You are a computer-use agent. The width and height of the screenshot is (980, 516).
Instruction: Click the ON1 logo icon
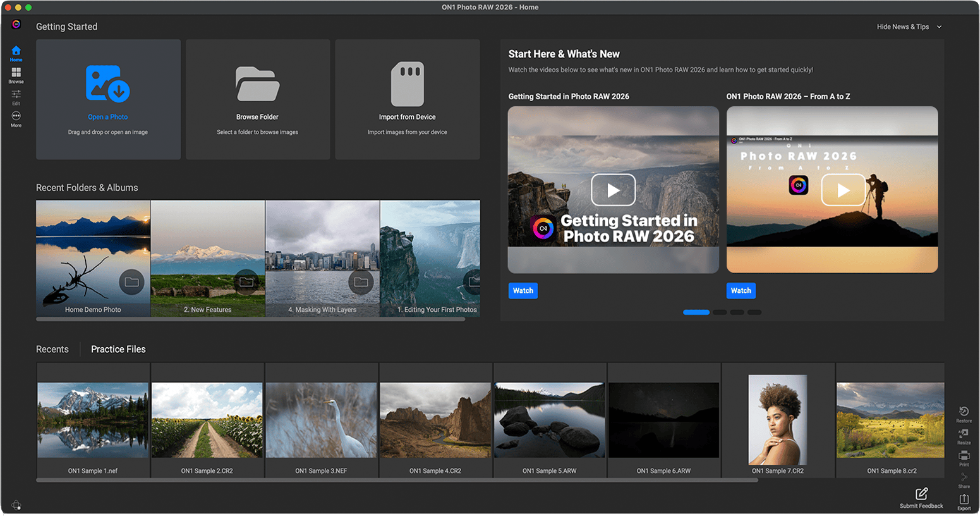[x=16, y=24]
